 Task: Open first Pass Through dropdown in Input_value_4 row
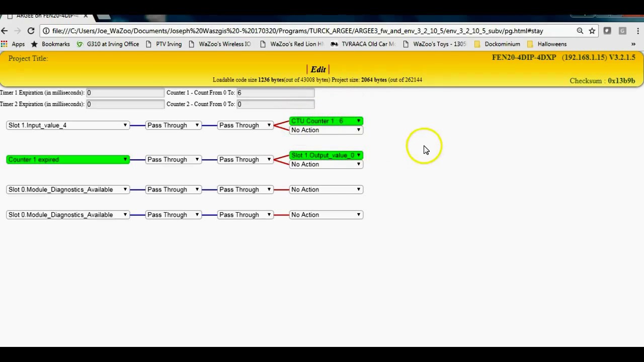174,125
